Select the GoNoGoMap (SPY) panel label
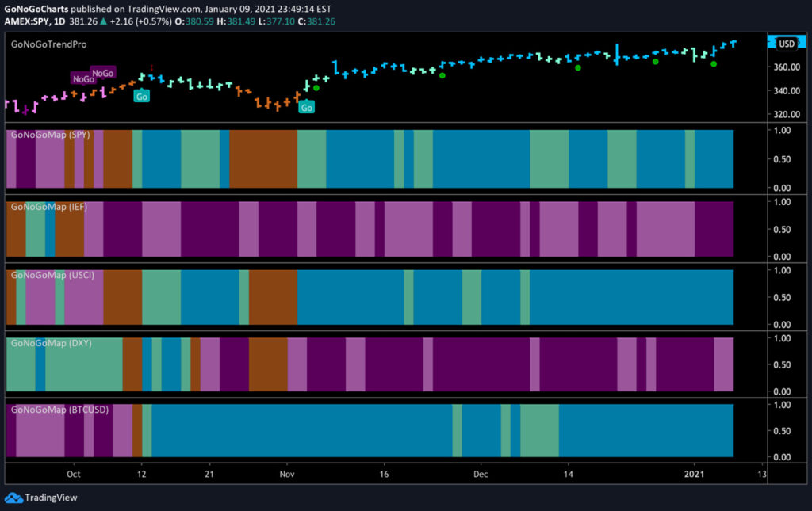The image size is (812, 511). click(50, 135)
